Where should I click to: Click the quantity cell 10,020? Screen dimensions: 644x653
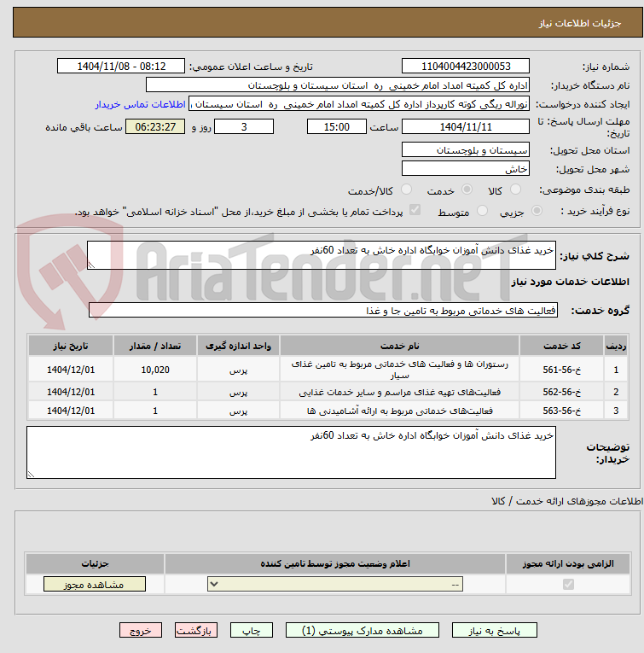click(155, 370)
